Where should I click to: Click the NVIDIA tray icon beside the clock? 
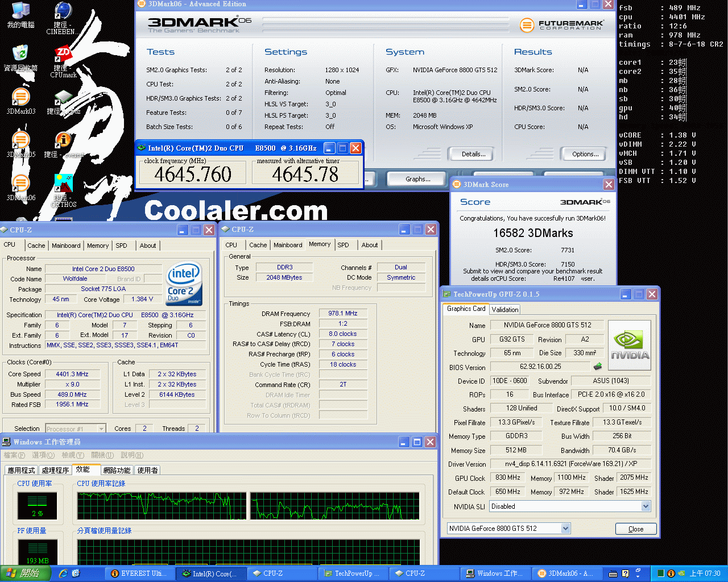[681, 573]
